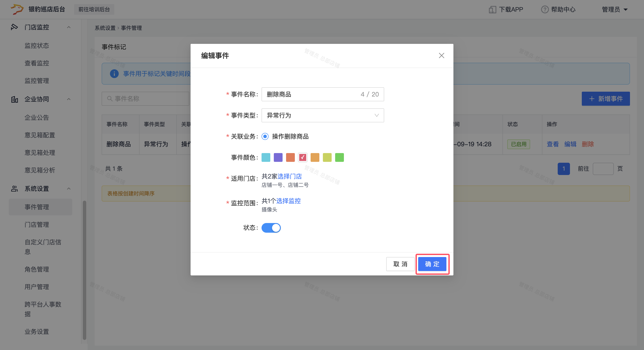Select the 操作删除商品 radio button
This screenshot has height=350, width=644.
(265, 136)
